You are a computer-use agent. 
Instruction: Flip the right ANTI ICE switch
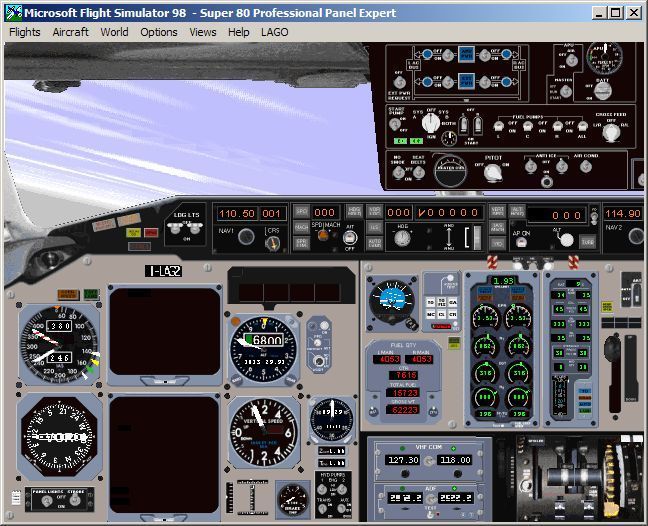tap(561, 167)
